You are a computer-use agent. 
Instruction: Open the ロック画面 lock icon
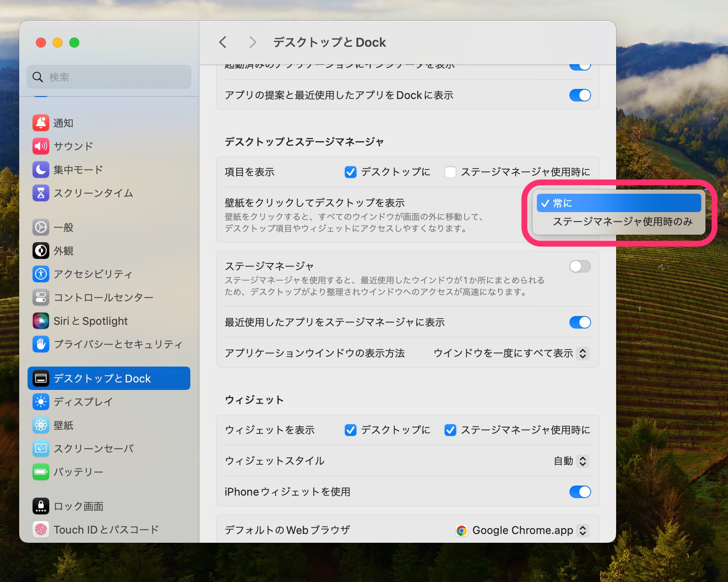(41, 506)
